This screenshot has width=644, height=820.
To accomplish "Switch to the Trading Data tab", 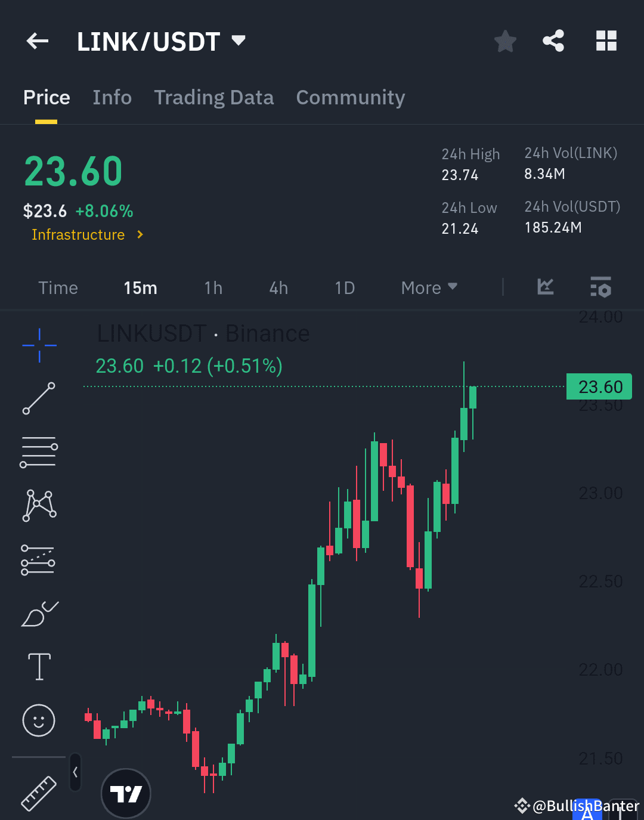I will pyautogui.click(x=214, y=97).
